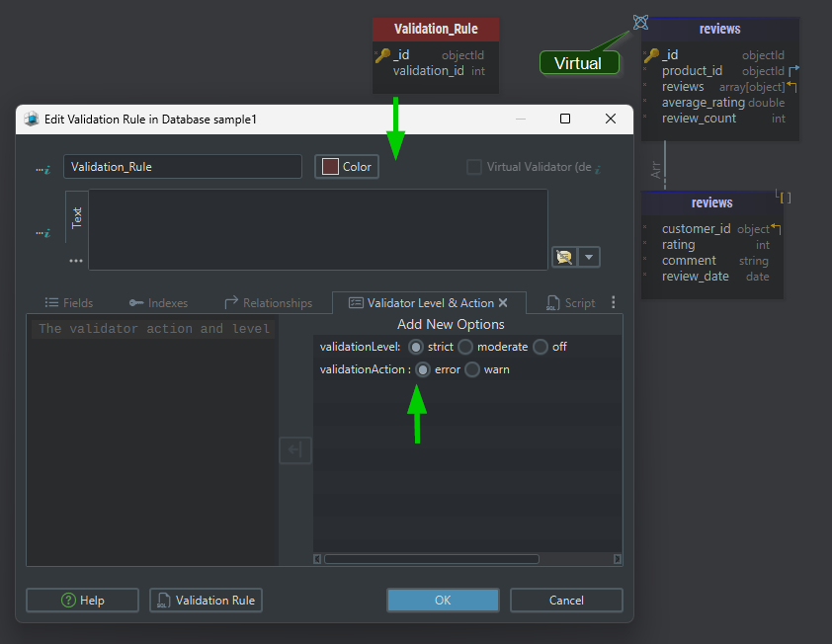The width and height of the screenshot is (832, 644).
Task: Click into the description text area
Action: click(x=318, y=230)
